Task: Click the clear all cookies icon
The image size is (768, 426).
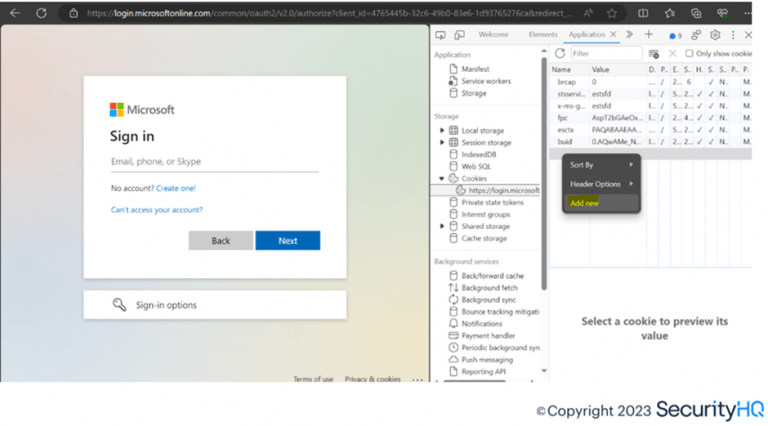Action: pyautogui.click(x=654, y=53)
